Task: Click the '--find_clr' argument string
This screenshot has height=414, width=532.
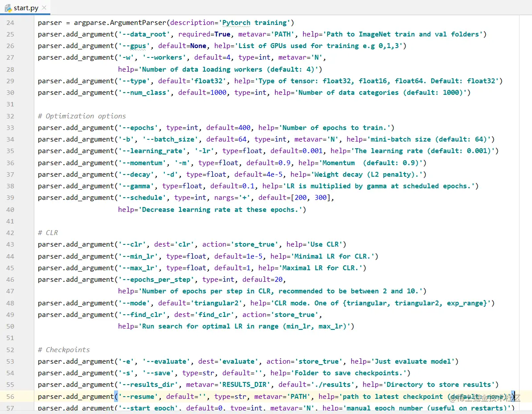Action: [x=143, y=315]
